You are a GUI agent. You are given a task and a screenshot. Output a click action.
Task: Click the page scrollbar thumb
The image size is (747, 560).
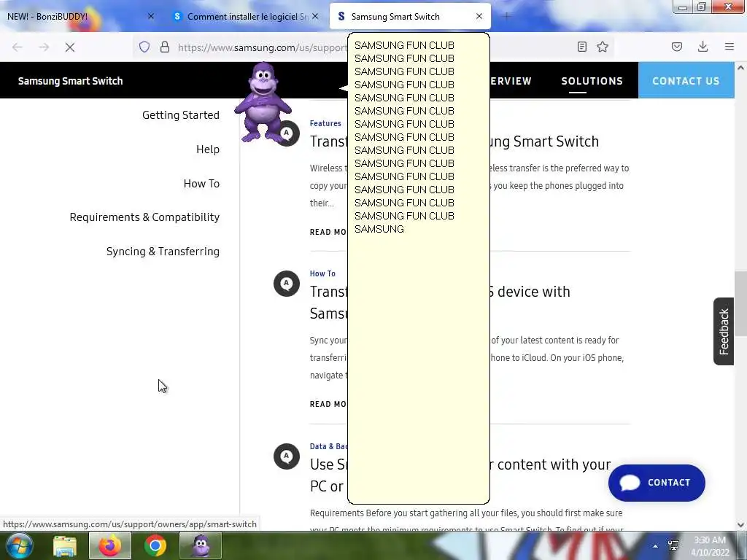tap(740, 304)
